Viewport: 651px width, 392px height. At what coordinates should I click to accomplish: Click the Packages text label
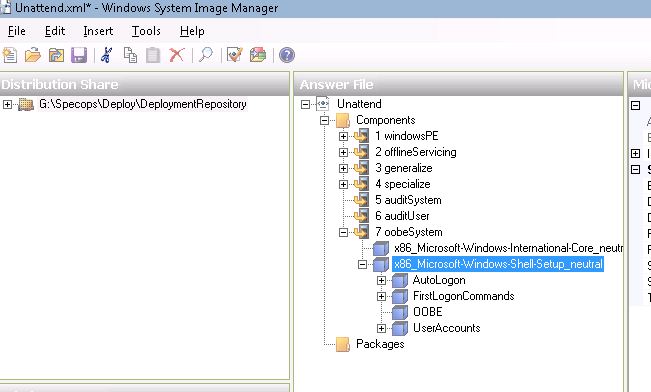(x=380, y=344)
